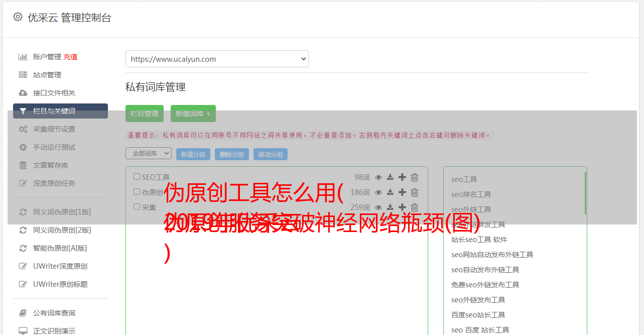Download the 伪原创 word library

tap(391, 192)
